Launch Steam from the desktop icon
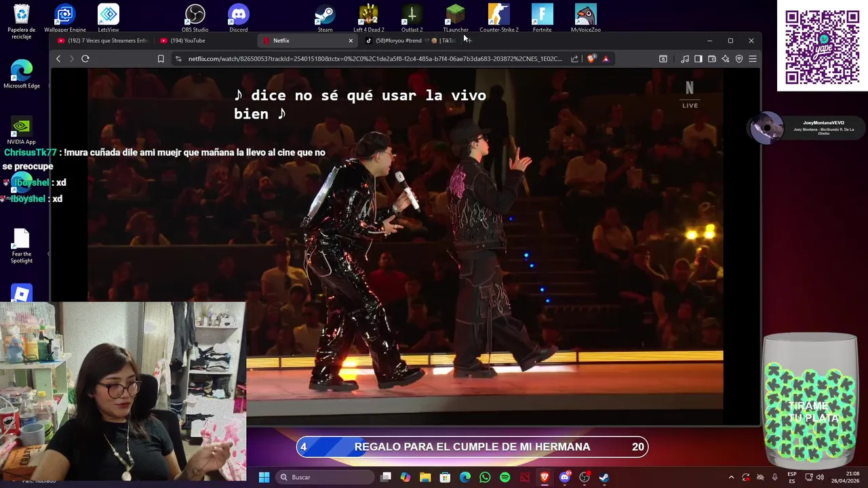868x488 pixels. (325, 18)
